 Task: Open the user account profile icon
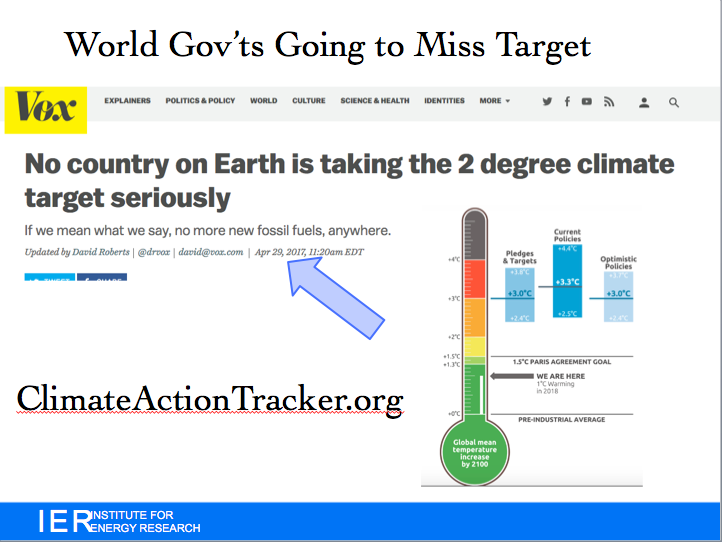click(645, 102)
